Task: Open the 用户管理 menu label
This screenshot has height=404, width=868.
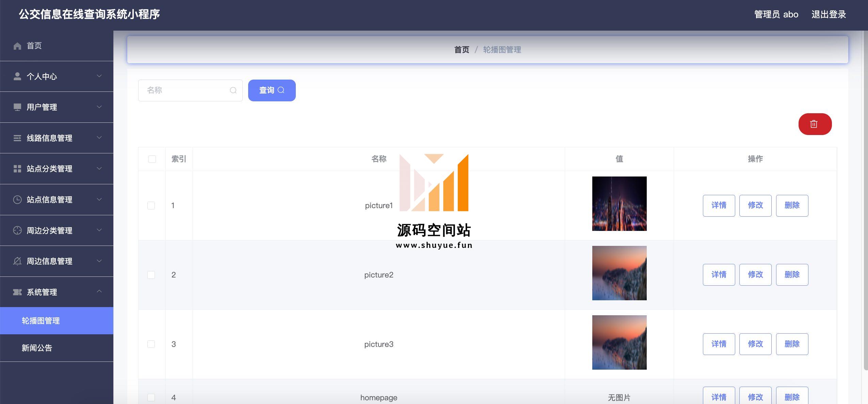Action: 42,107
